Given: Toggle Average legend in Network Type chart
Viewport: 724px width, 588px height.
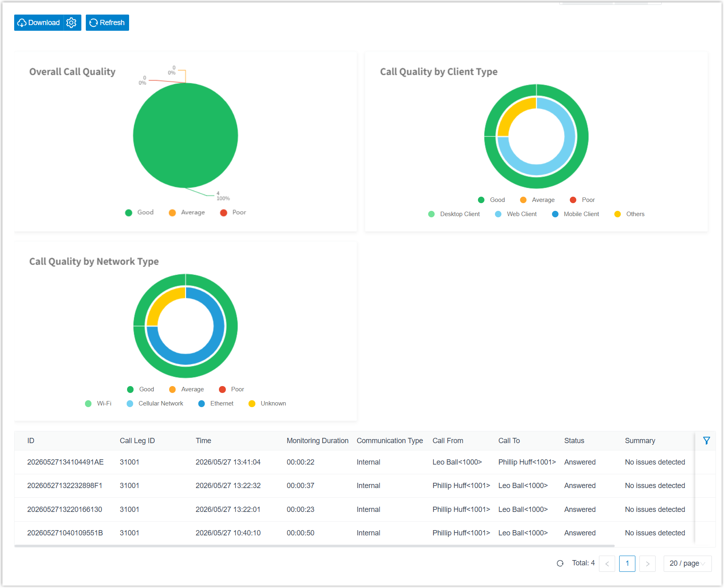Looking at the screenshot, I should pos(187,389).
